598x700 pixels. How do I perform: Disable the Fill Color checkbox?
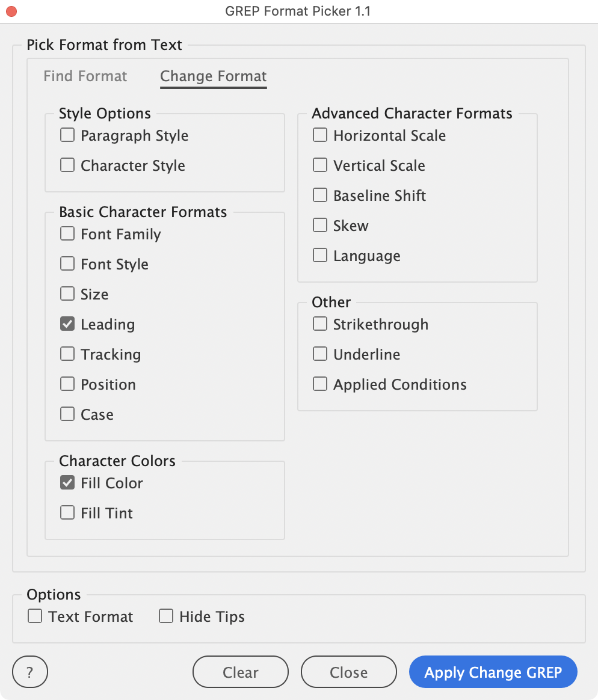click(x=67, y=483)
